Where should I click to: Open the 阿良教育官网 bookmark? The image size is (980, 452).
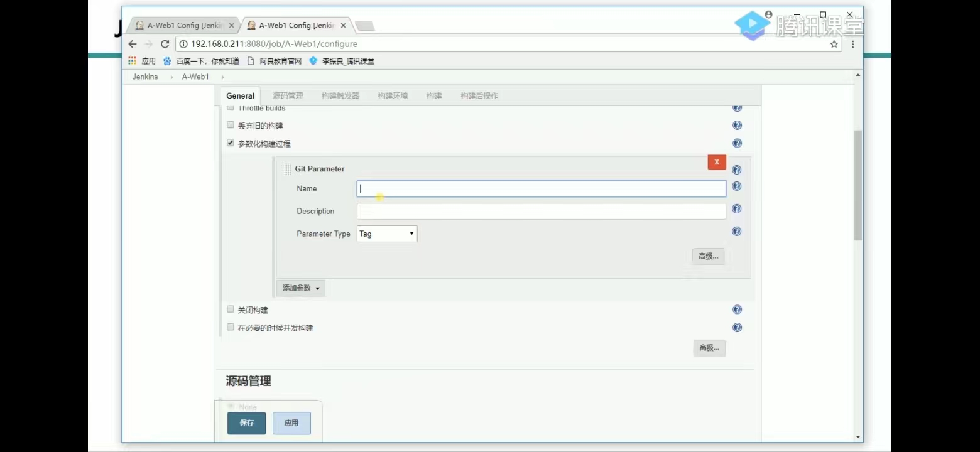(x=275, y=61)
